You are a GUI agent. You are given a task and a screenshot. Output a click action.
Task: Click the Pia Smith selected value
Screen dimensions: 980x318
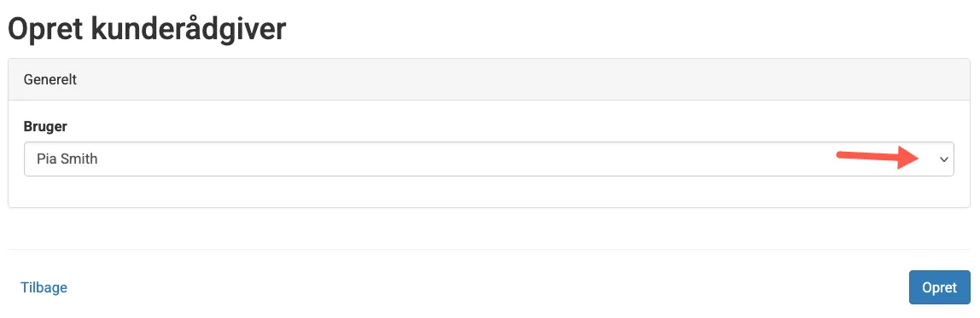(x=67, y=159)
